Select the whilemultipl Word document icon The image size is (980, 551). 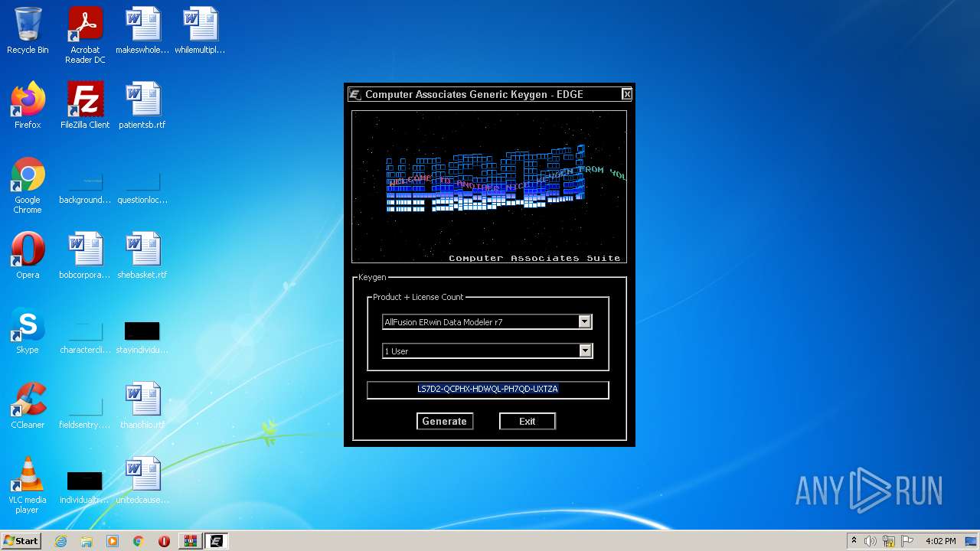point(200,31)
